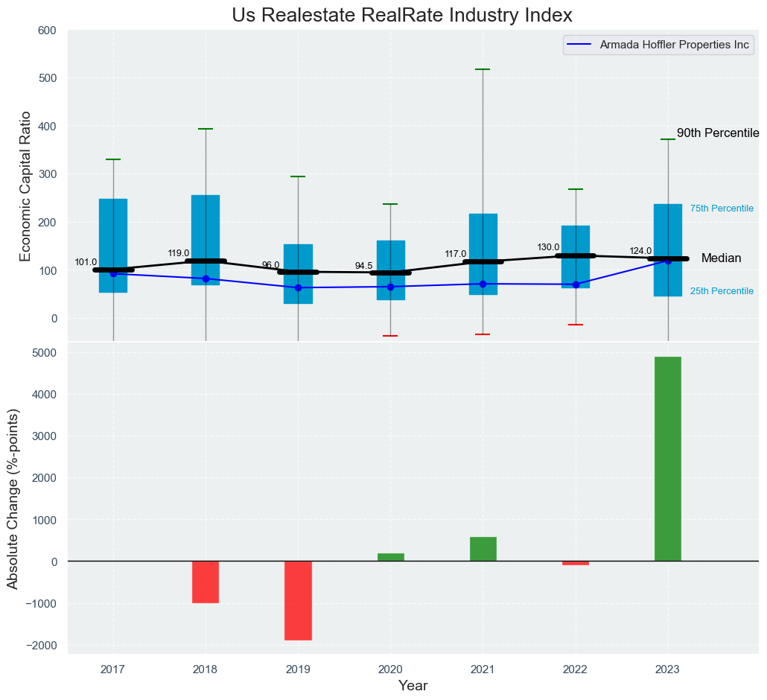Click the tall green 2023 change bar
Screen dimensions: 767x700
668,459
